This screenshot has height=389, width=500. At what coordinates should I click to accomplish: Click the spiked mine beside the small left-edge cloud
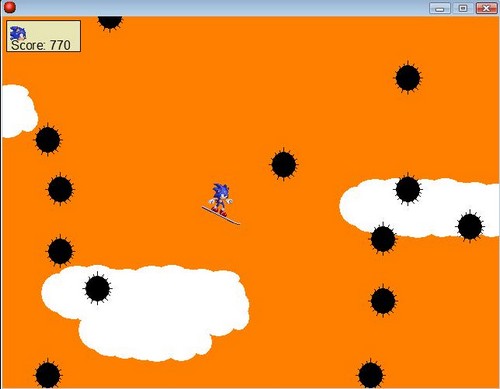[48, 140]
